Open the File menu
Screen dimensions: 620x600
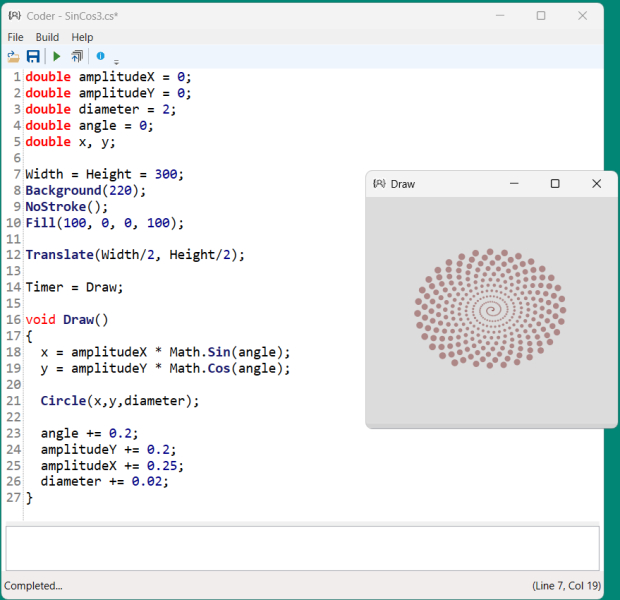tap(15, 37)
